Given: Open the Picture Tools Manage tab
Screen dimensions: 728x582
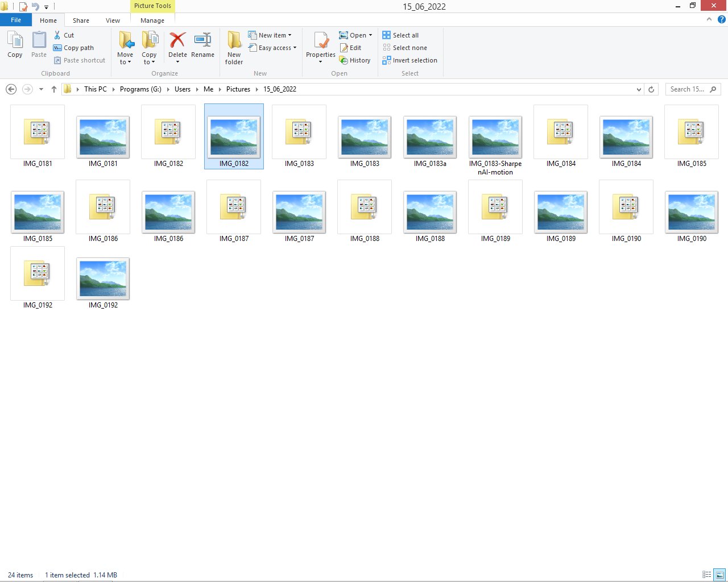Looking at the screenshot, I should [x=152, y=20].
